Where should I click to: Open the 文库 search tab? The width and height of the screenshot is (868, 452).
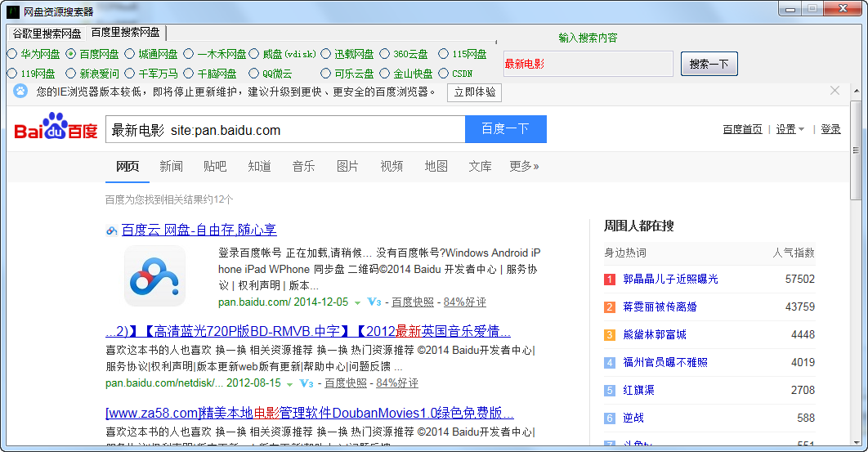pos(480,166)
